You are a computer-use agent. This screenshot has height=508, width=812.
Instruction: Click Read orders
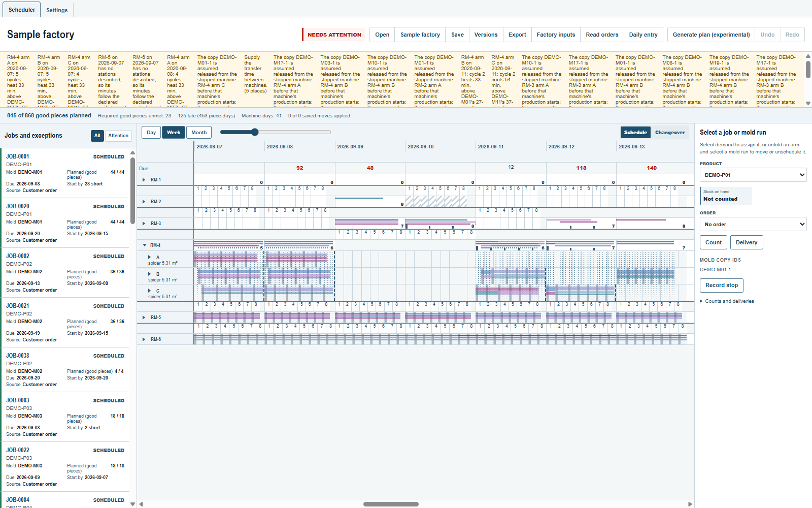pyautogui.click(x=602, y=35)
